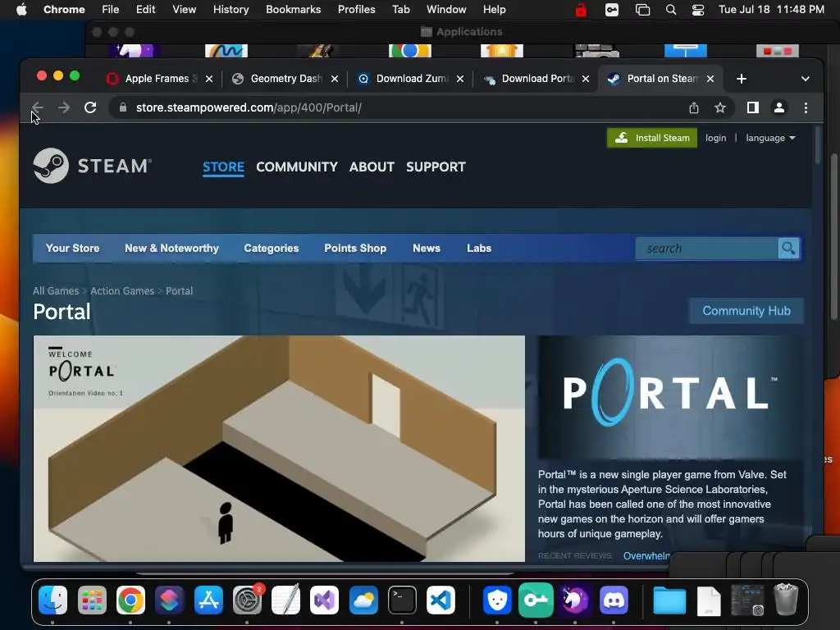
Task: Click the Steam logo
Action: (92, 166)
